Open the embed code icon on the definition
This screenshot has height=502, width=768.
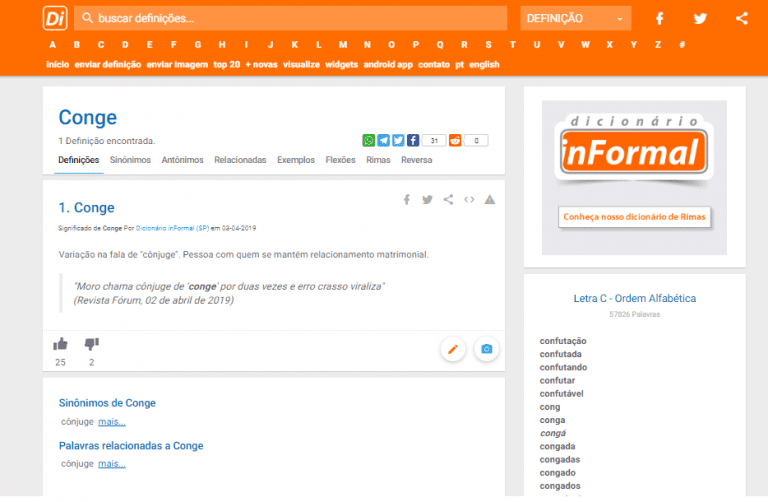[x=469, y=199]
